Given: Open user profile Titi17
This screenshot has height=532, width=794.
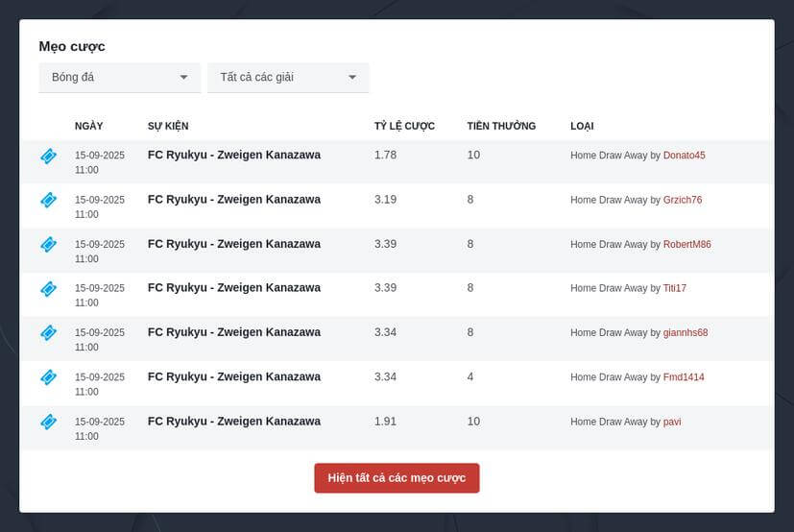Looking at the screenshot, I should click(675, 288).
